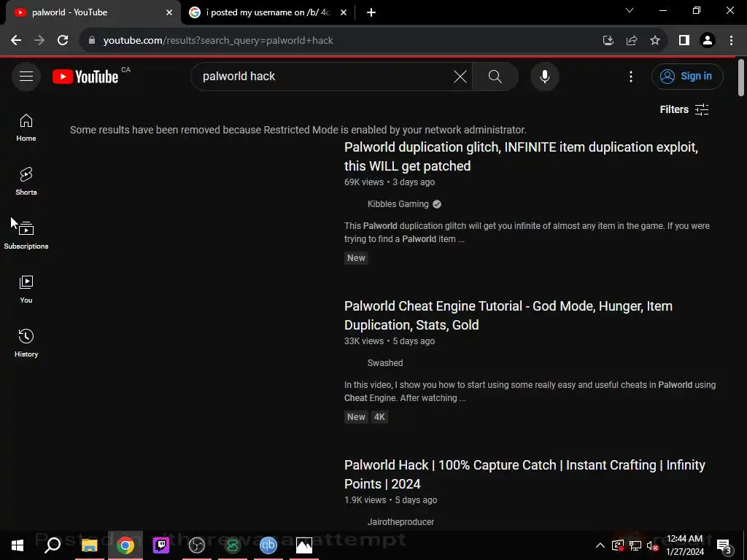This screenshot has width=747, height=560.
Task: Click the 4K badge on Cheat Engine video
Action: click(x=379, y=417)
